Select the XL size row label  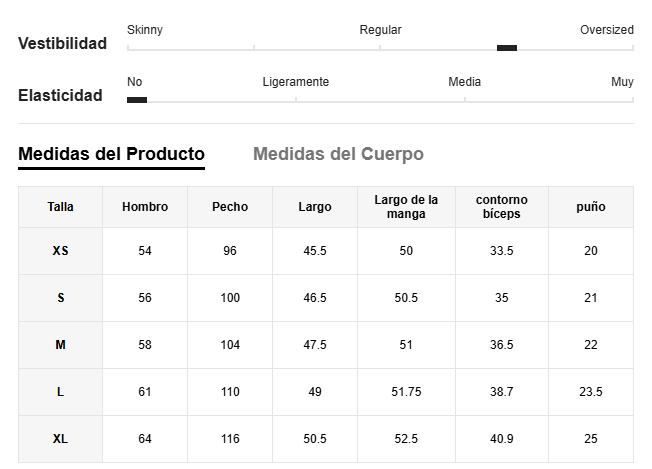tap(60, 439)
